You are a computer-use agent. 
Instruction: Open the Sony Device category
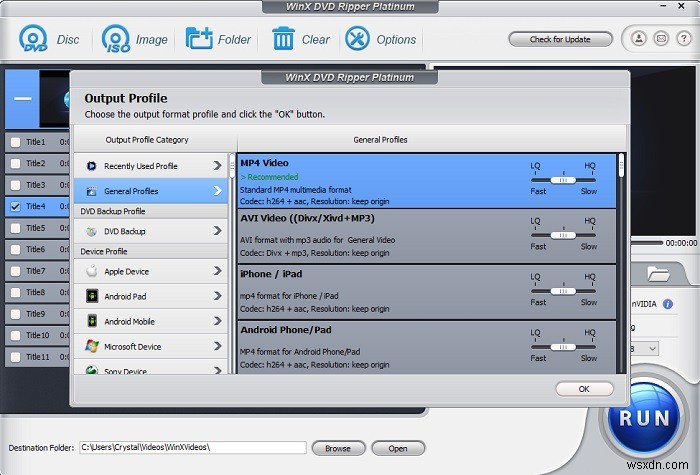(x=151, y=368)
